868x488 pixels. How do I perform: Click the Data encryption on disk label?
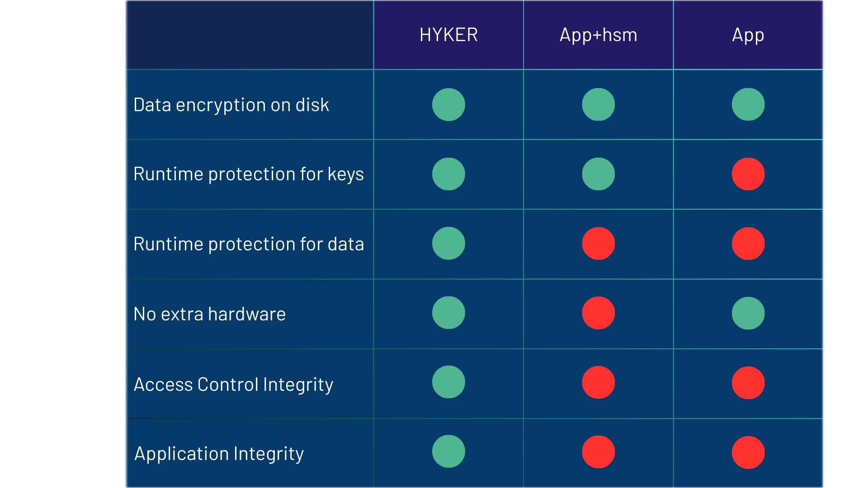(x=231, y=105)
